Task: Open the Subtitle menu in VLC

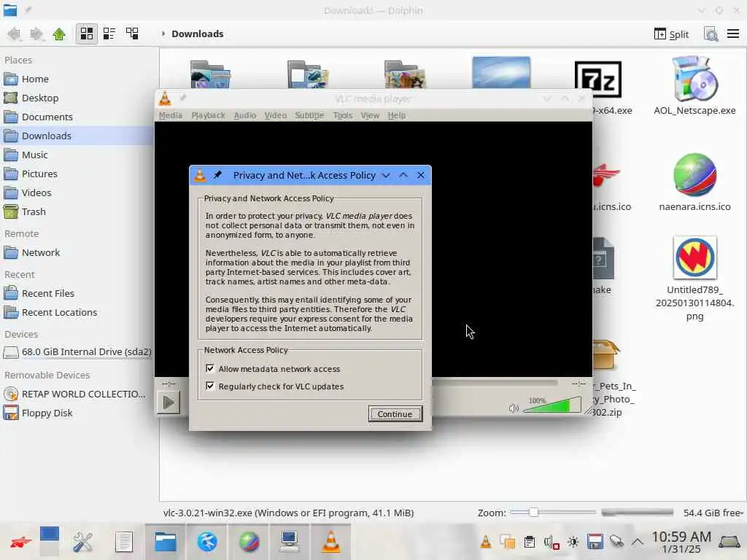Action: [309, 115]
